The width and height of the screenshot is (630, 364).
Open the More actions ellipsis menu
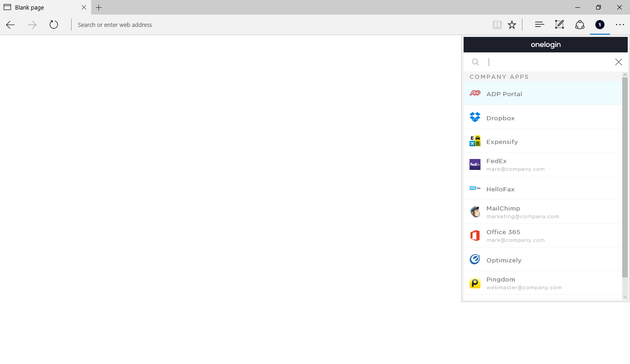point(620,25)
